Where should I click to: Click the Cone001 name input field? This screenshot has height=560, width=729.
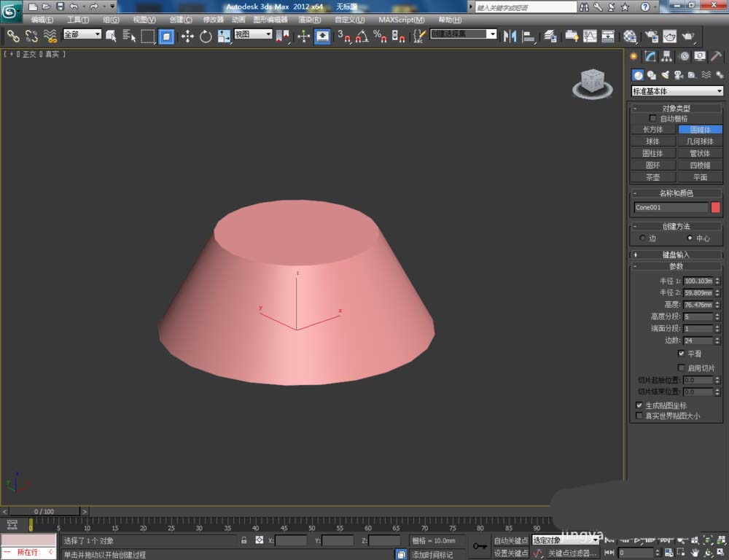click(x=671, y=208)
